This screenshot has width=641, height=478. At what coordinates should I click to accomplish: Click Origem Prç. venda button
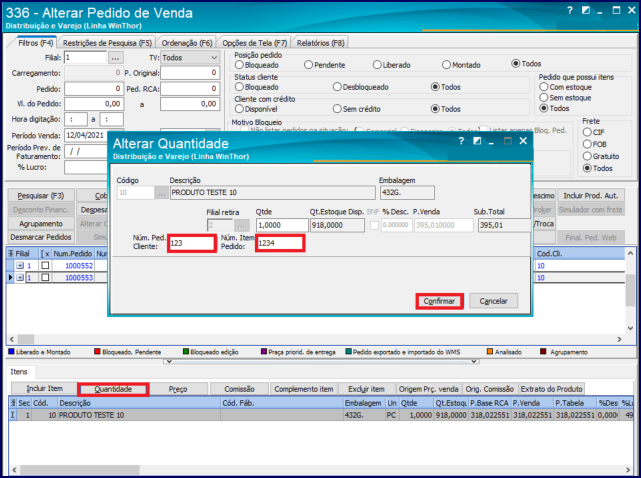(429, 389)
